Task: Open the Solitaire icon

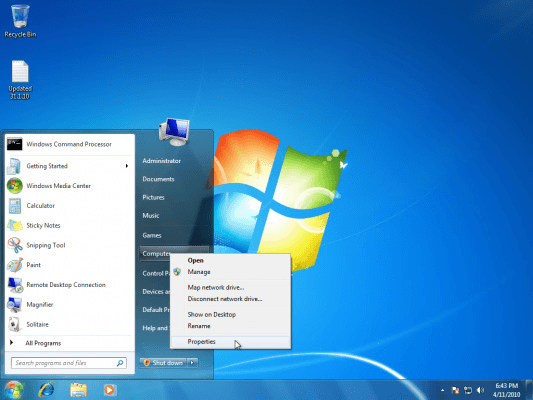Action: pos(14,325)
